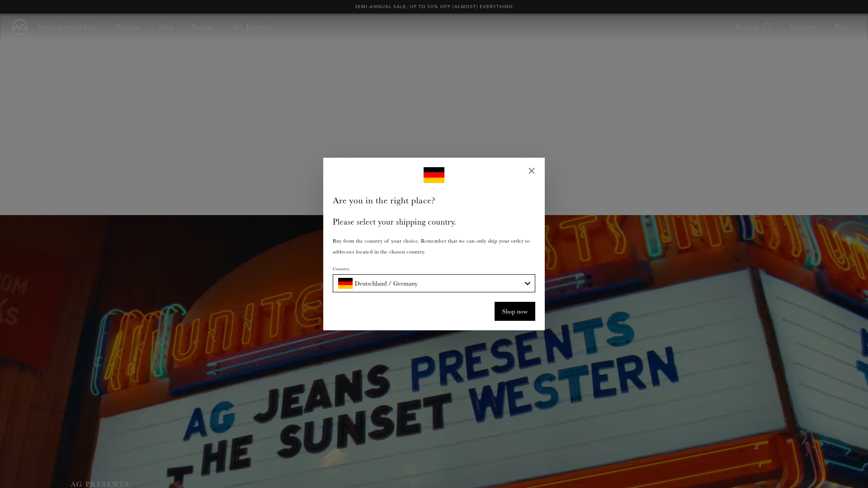
Task: Close the shipping country dialog
Action: click(x=532, y=171)
